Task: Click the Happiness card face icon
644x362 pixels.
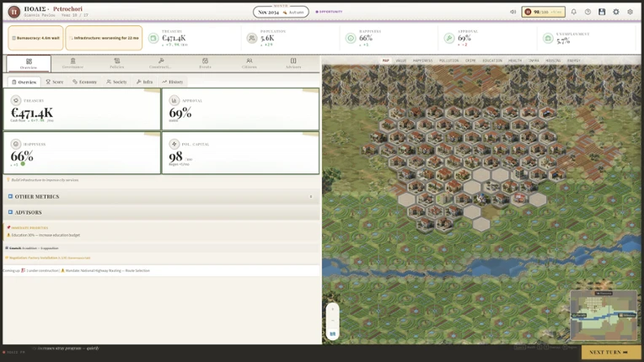Action: [16, 144]
